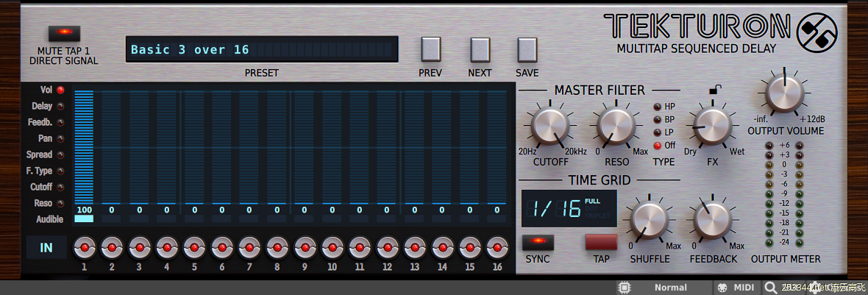This screenshot has width=868, height=295.
Task: Toggle tap button 12
Action: [387, 248]
